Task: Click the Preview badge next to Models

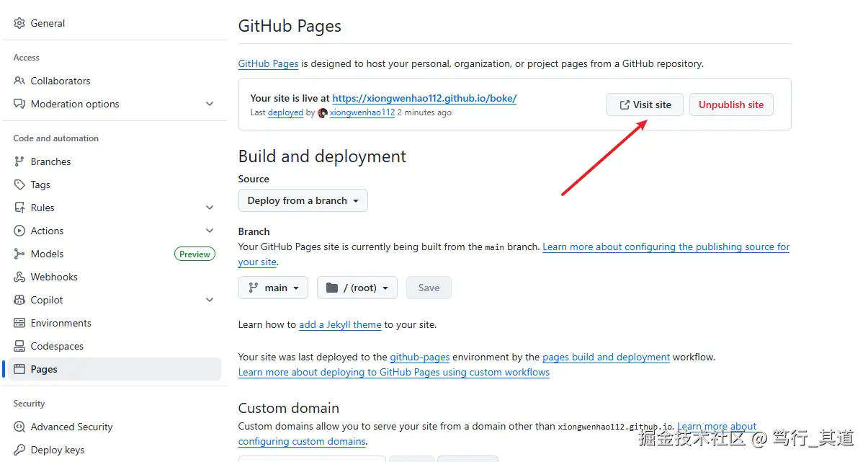Action: click(x=194, y=254)
